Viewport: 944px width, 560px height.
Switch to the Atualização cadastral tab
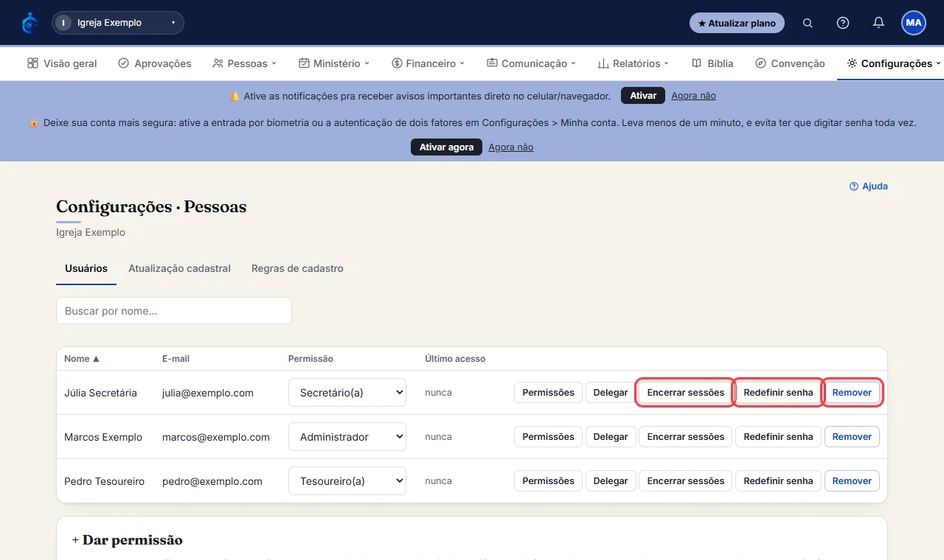(x=179, y=268)
